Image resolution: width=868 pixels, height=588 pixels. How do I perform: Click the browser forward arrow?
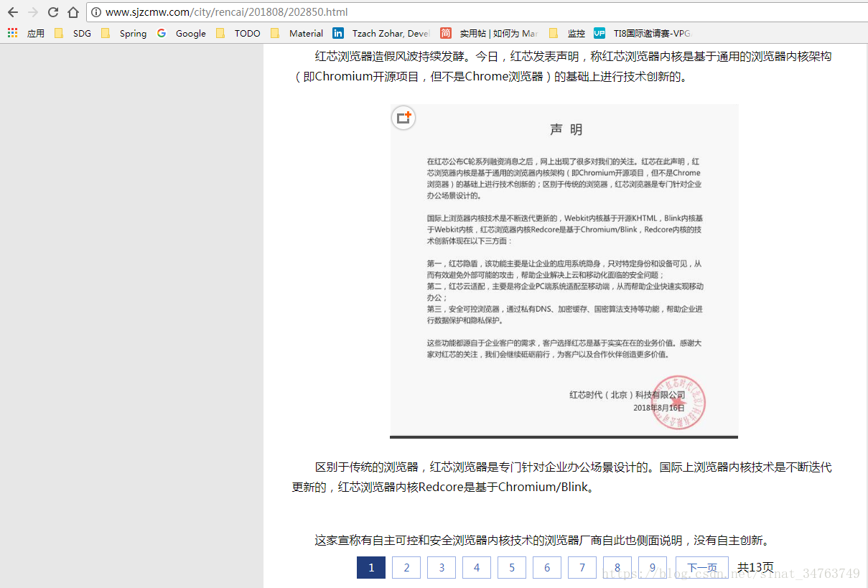[x=32, y=12]
